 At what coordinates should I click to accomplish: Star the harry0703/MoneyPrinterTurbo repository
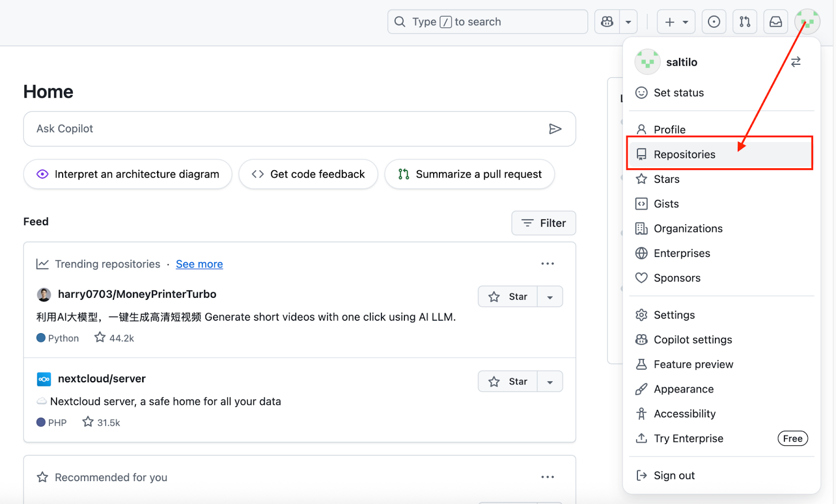pos(508,296)
